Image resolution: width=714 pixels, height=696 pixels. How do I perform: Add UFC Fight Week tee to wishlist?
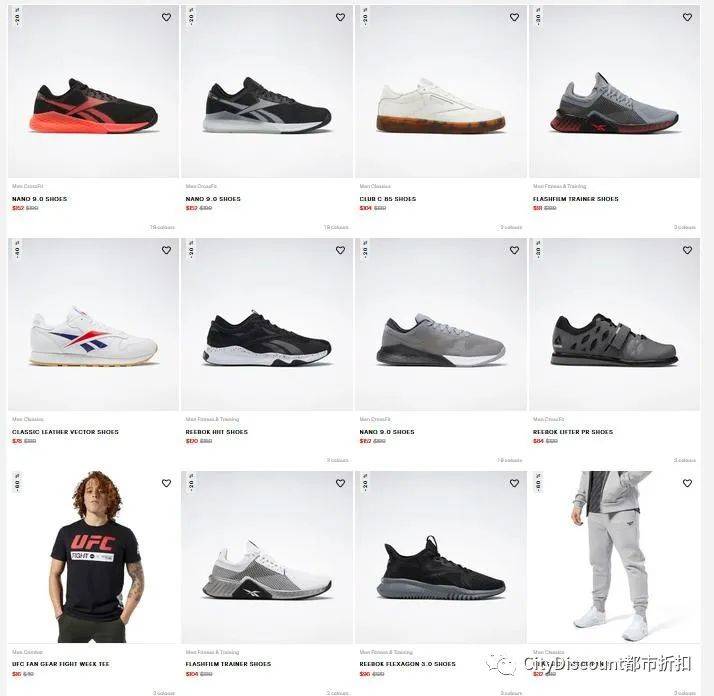point(167,483)
